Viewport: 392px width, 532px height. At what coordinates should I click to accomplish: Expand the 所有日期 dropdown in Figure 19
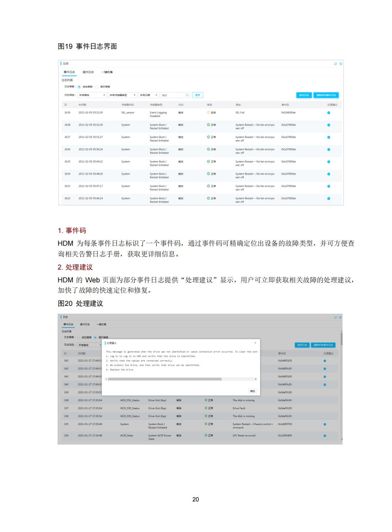click(148, 95)
